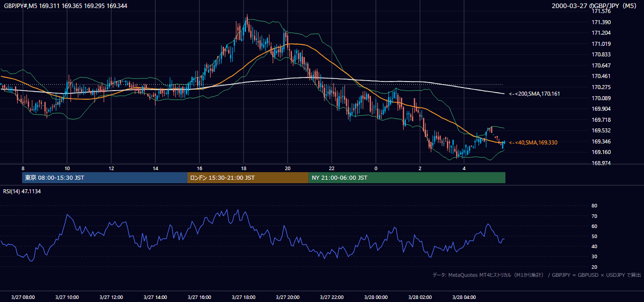Click the RSI 20 level label

[x=594, y=267]
